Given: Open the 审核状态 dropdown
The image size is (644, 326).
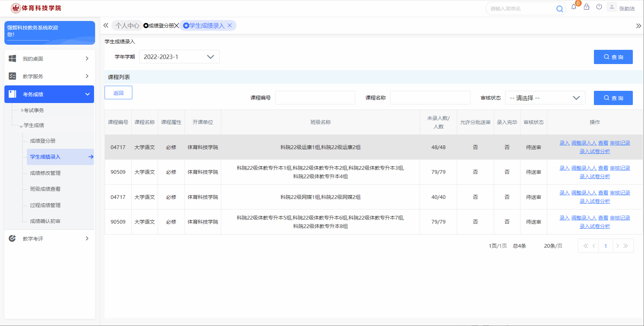Looking at the screenshot, I should pyautogui.click(x=545, y=98).
